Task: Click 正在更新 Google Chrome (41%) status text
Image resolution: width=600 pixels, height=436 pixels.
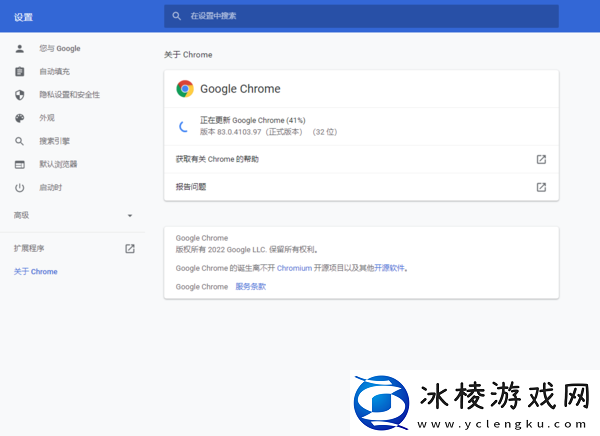Action: pos(253,120)
